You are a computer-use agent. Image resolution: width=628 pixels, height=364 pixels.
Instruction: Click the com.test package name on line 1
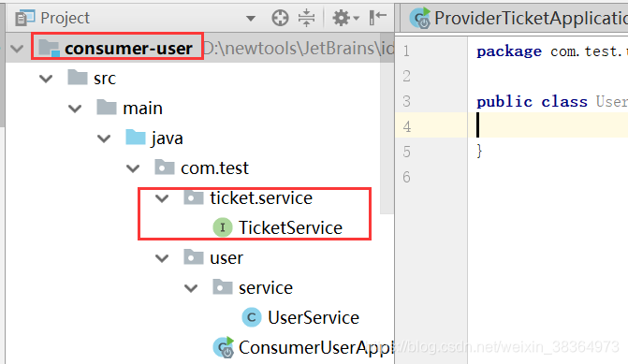[x=589, y=51]
